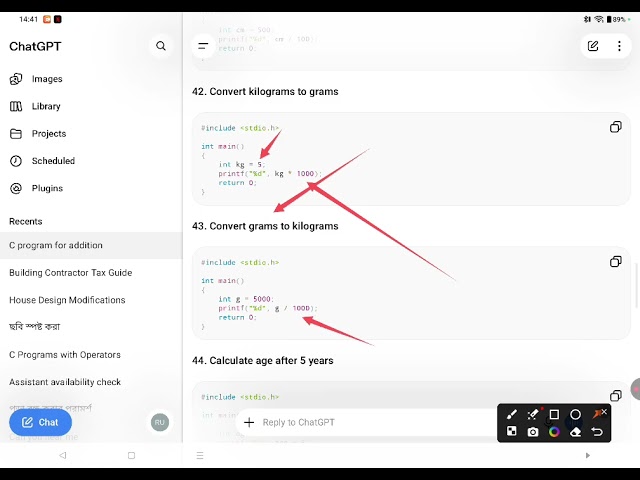Take a screenshot with the camera icon
640x480 pixels.
click(533, 432)
